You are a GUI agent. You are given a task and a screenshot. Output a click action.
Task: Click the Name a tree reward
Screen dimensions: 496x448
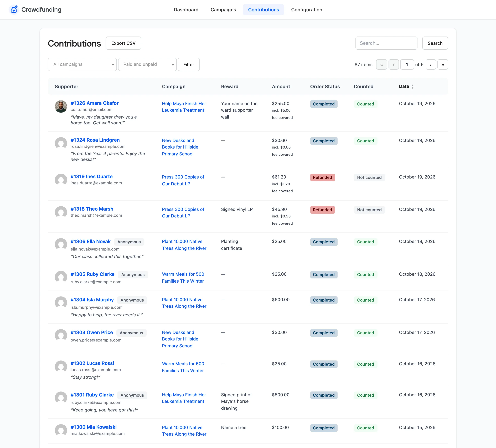point(234,427)
